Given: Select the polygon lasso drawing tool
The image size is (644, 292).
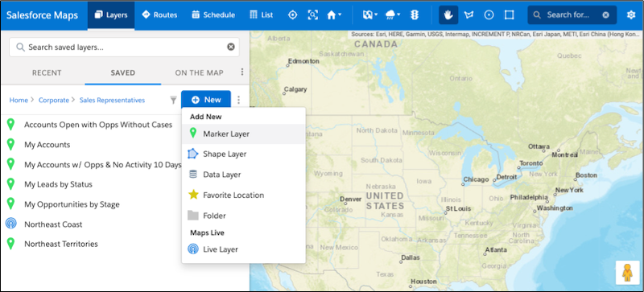Looking at the screenshot, I should click(x=469, y=15).
